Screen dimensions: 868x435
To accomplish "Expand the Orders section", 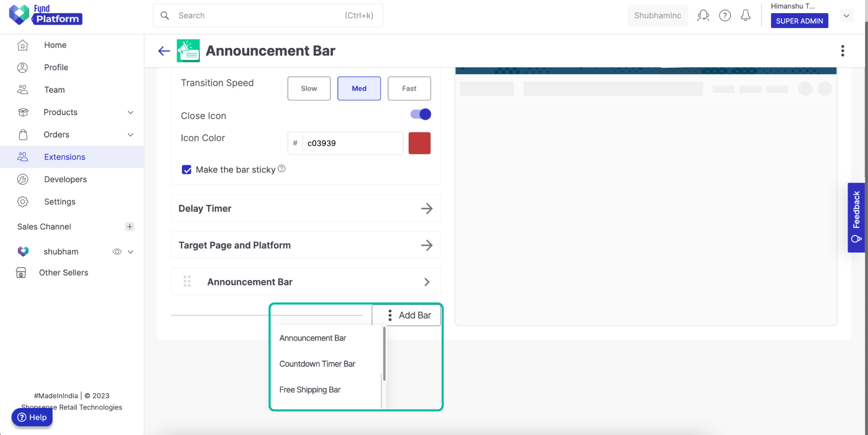I will 130,134.
